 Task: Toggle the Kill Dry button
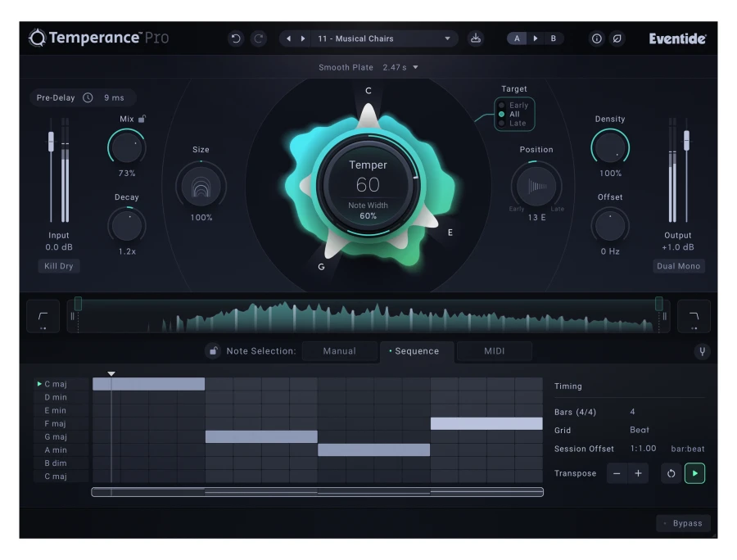(x=59, y=266)
